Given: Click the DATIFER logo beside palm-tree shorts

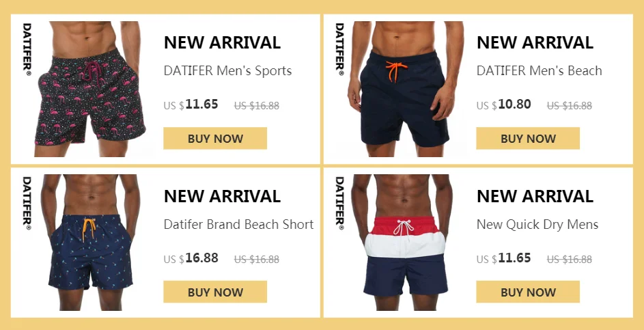Looking at the screenshot, I should pyautogui.click(x=27, y=203).
